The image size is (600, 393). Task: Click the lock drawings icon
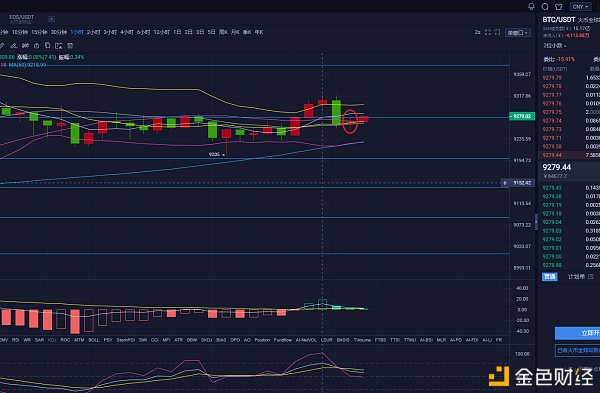(36, 46)
